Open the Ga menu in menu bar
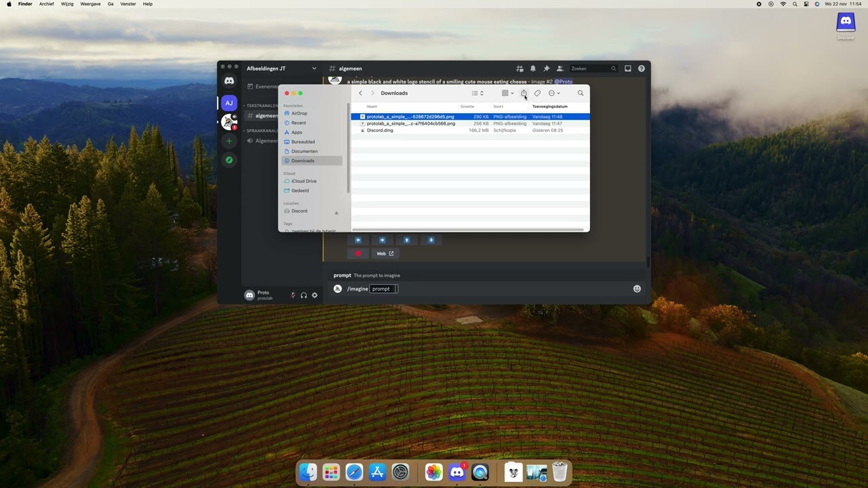This screenshot has width=868, height=488. click(111, 4)
